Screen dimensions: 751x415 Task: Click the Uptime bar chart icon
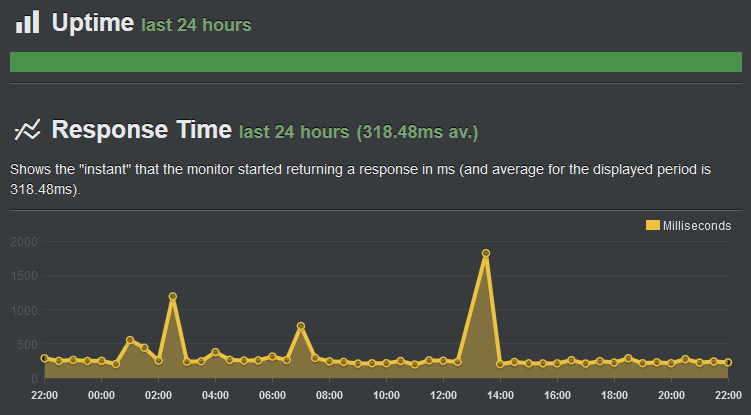coord(27,22)
